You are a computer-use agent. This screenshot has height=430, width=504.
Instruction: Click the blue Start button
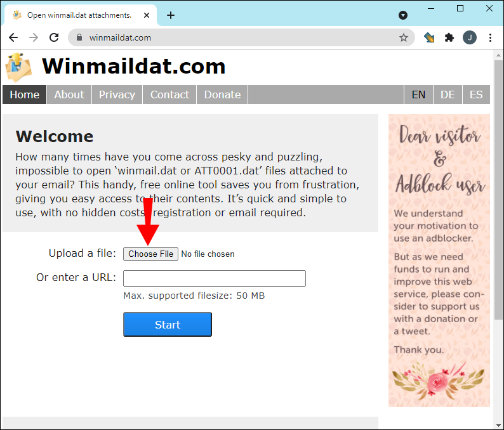coord(168,324)
